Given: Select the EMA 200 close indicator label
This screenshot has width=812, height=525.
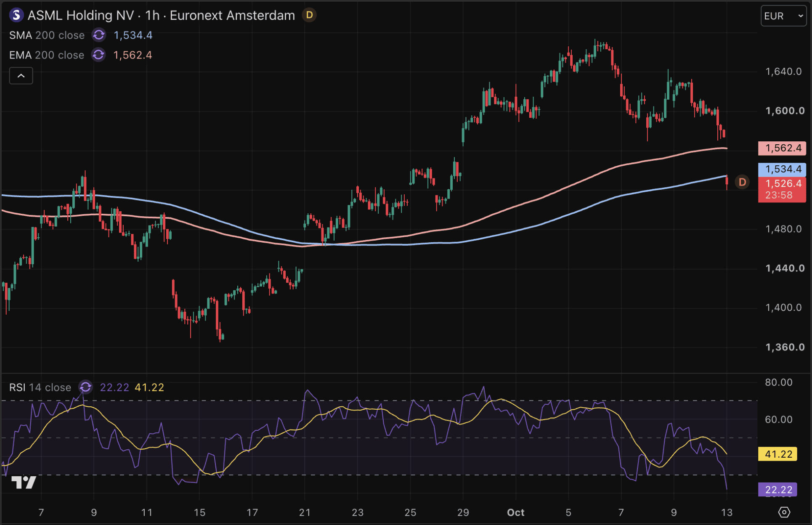Looking at the screenshot, I should [47, 55].
